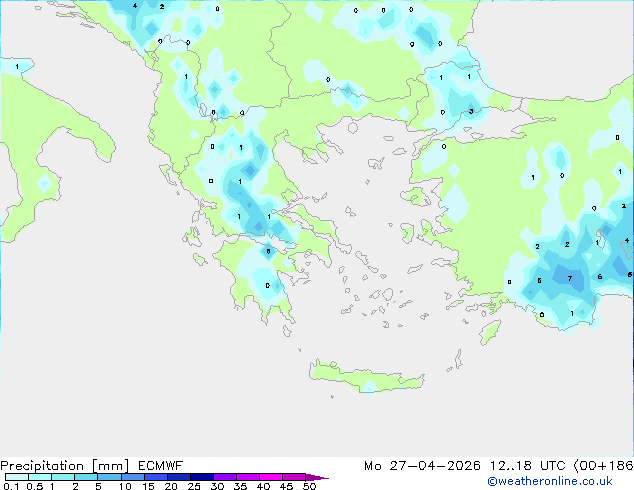The image size is (634, 490).
Task: Click the legend value '15'
Action: click(148, 486)
